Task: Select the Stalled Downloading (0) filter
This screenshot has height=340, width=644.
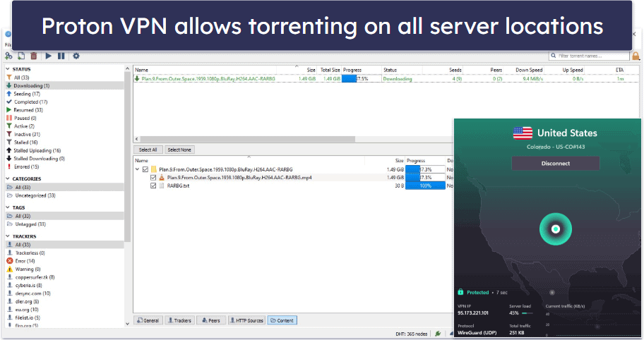Action: pos(39,159)
